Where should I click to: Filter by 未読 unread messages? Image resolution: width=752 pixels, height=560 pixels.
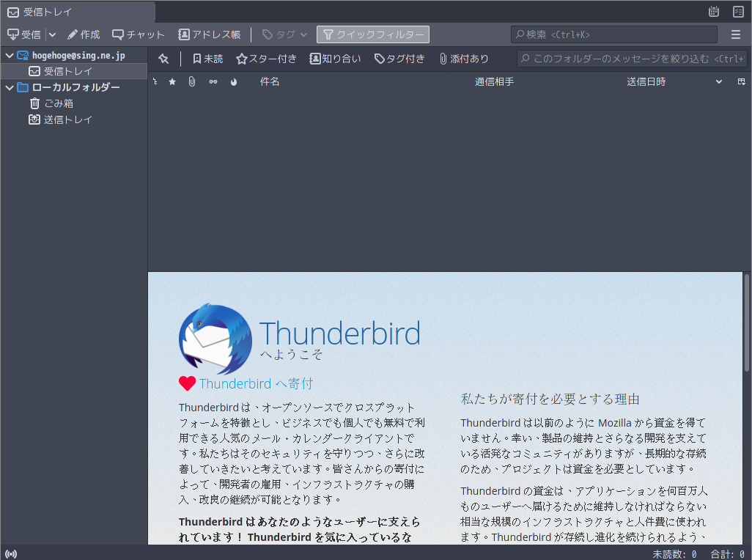pyautogui.click(x=207, y=59)
